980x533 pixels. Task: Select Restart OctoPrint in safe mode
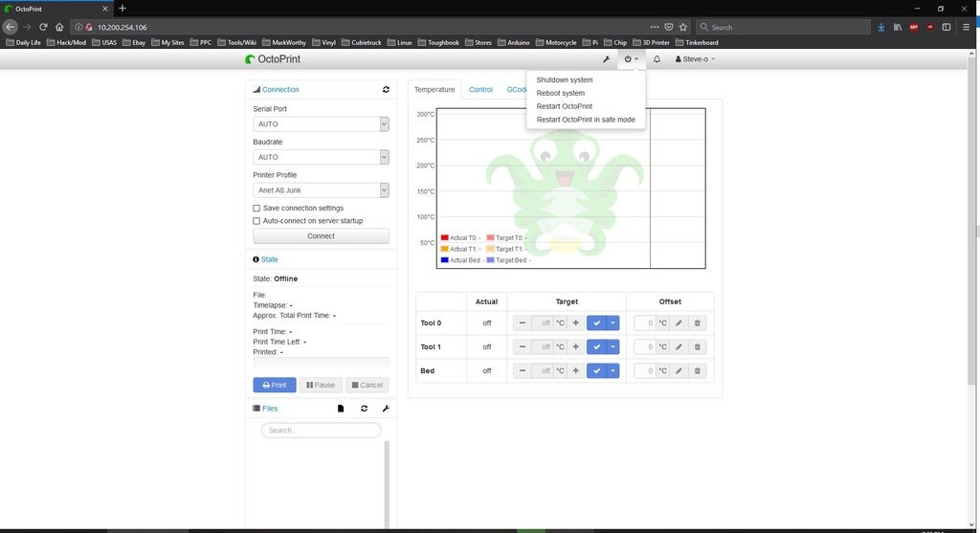point(586,120)
